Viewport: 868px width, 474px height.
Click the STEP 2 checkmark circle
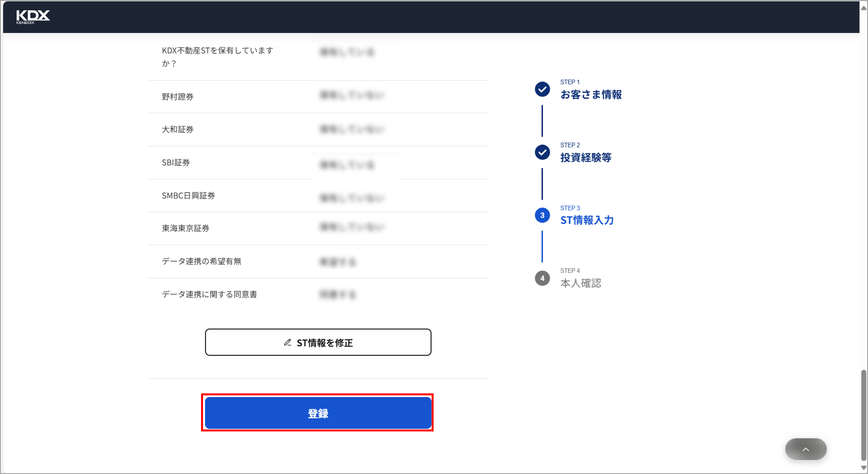[x=542, y=152]
